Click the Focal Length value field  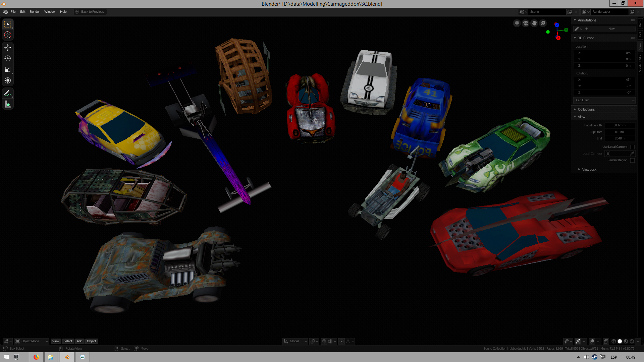pos(619,125)
